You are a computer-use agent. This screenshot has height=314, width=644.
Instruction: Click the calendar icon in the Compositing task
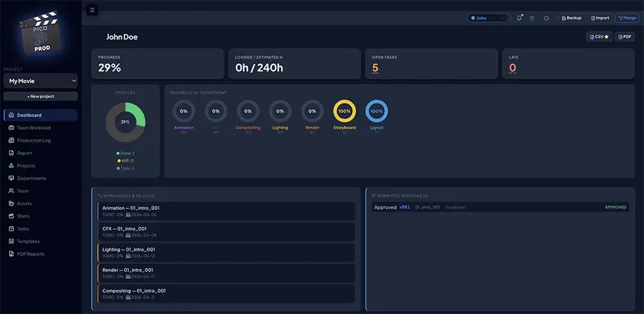pos(128,297)
